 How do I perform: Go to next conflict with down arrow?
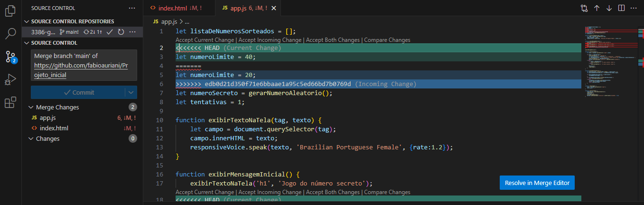point(609,8)
